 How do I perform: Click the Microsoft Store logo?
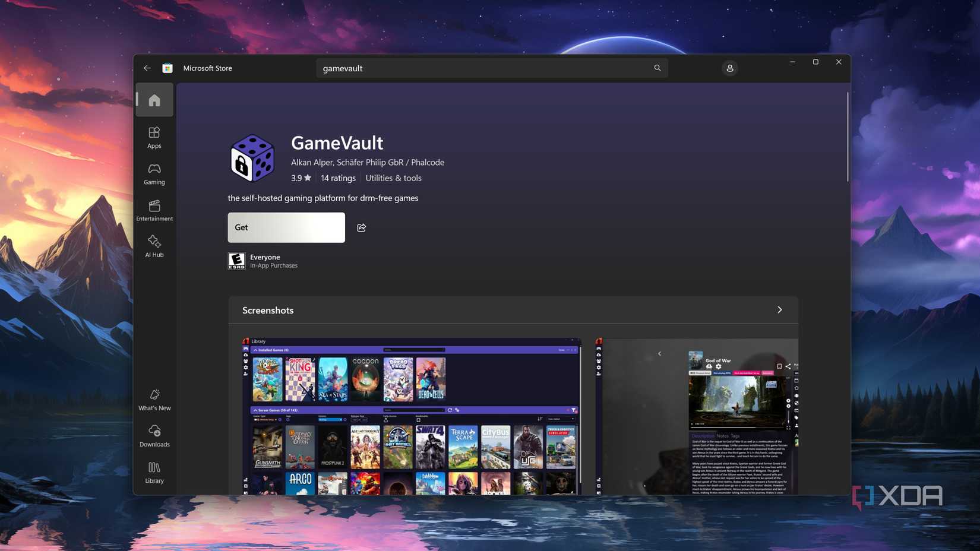(x=167, y=68)
